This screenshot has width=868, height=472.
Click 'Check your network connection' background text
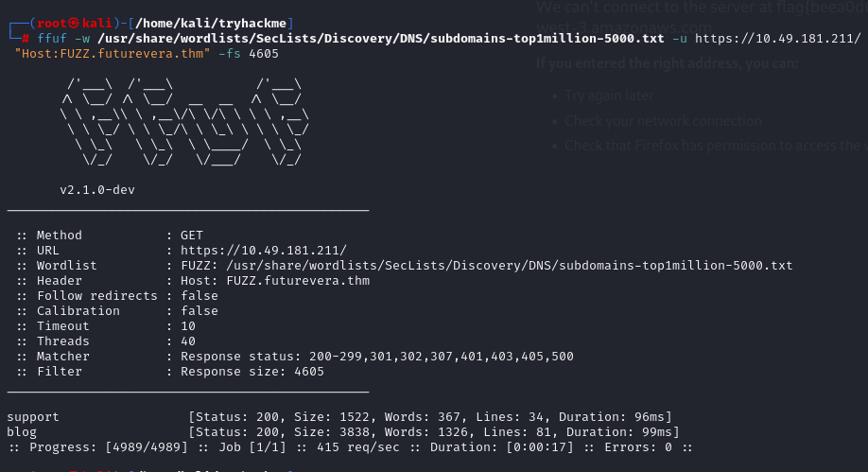663,121
